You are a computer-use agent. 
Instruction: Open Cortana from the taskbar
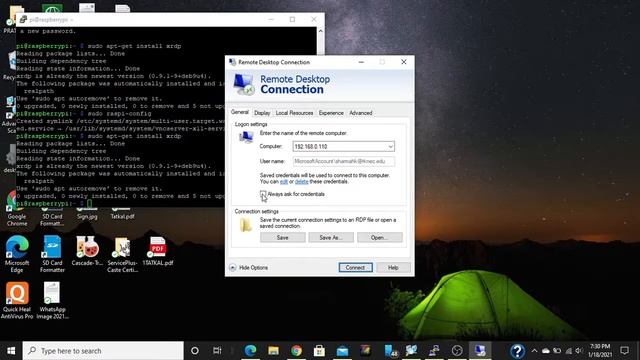pos(195,351)
